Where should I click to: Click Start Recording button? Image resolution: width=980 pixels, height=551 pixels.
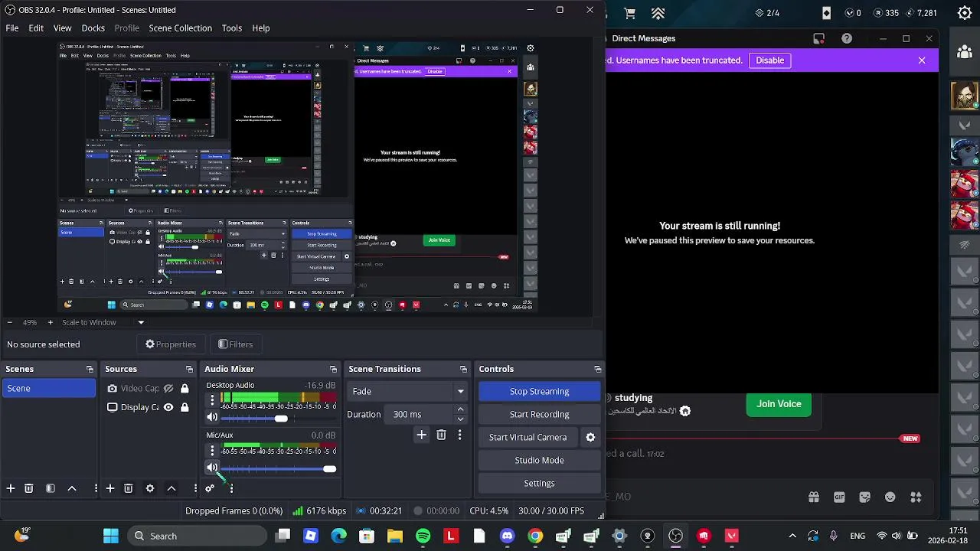click(x=539, y=414)
